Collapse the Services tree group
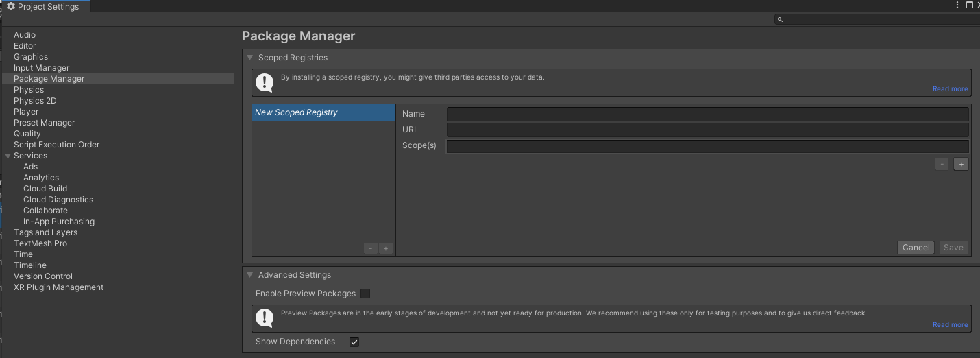 coord(8,156)
